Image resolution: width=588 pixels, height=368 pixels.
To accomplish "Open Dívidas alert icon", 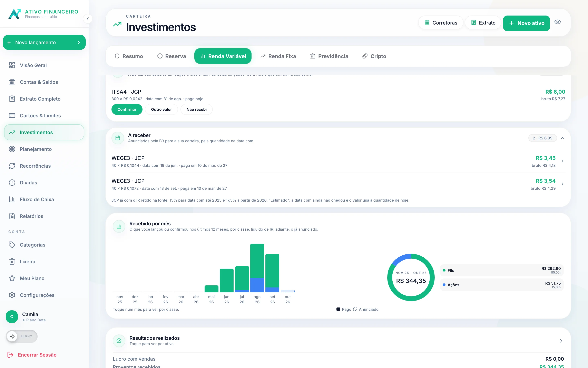I will tap(12, 183).
